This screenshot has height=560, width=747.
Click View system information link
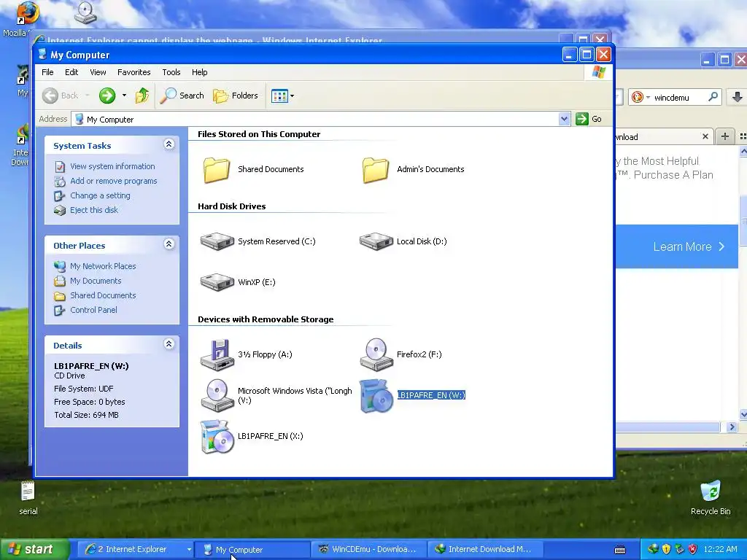point(112,166)
